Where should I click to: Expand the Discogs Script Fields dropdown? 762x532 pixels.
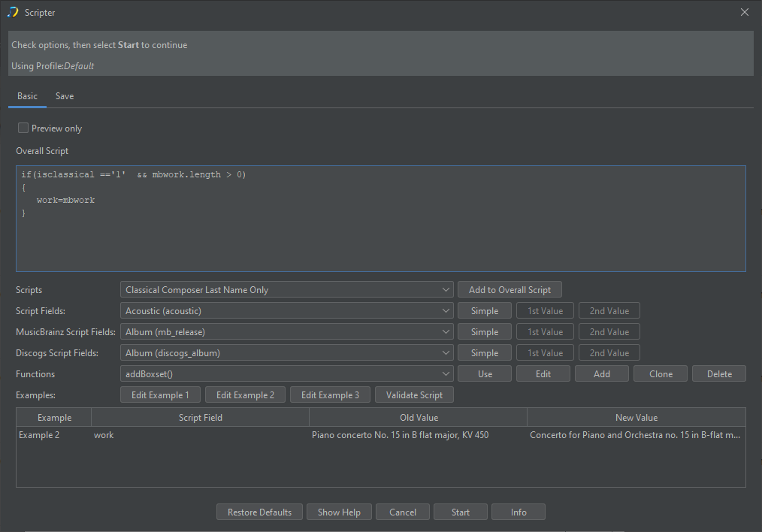click(286, 353)
